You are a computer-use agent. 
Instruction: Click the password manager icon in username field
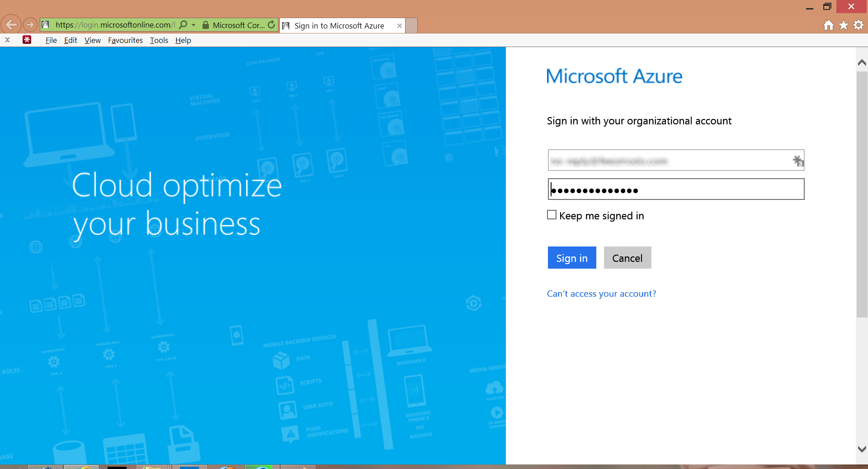798,161
